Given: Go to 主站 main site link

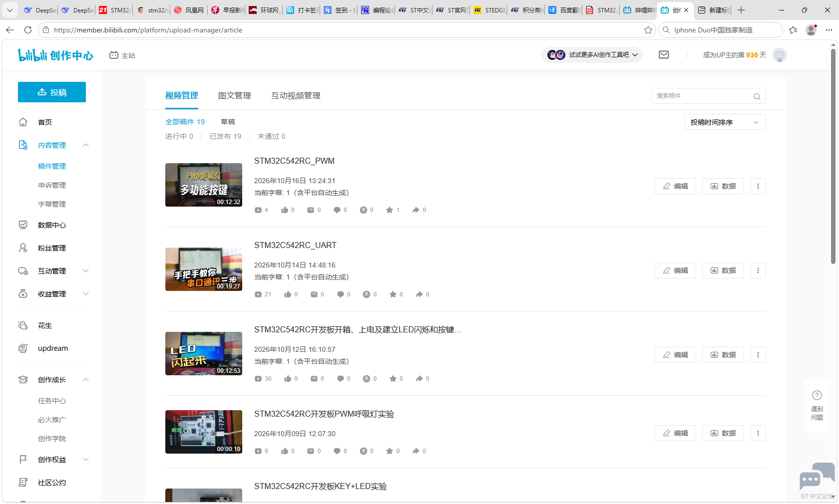Looking at the screenshot, I should pos(122,55).
